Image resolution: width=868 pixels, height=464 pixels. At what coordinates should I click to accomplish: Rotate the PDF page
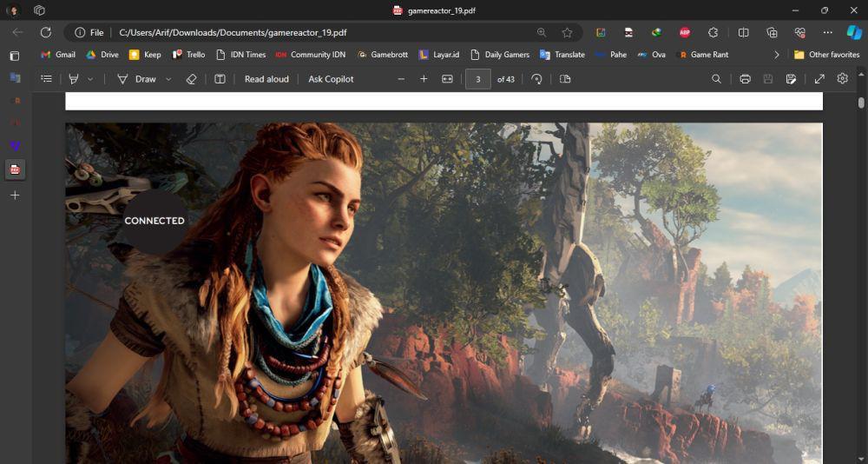coord(536,79)
